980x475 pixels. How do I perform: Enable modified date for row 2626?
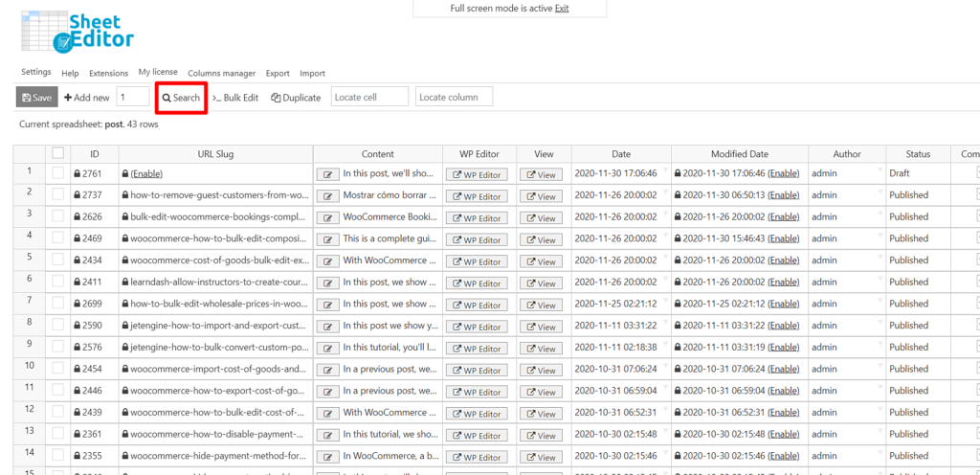tap(784, 216)
